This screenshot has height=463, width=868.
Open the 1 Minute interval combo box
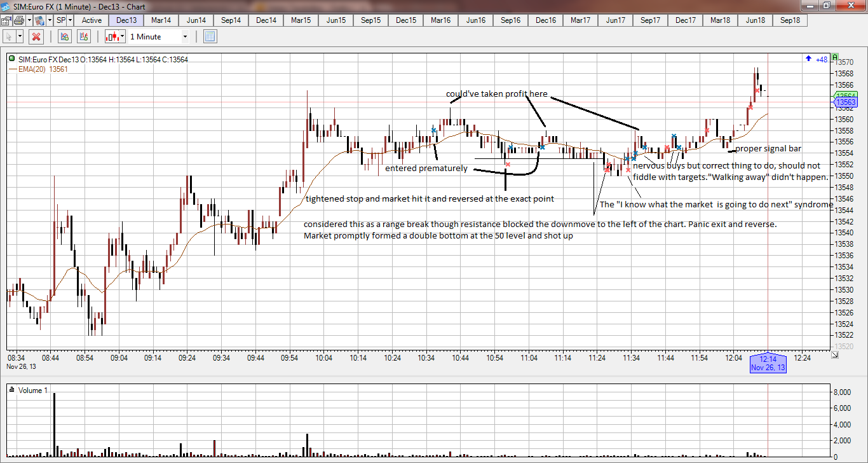[159, 36]
